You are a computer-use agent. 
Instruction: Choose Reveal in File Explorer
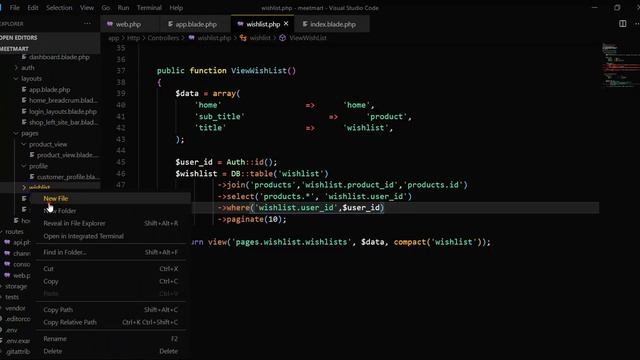click(x=111, y=223)
